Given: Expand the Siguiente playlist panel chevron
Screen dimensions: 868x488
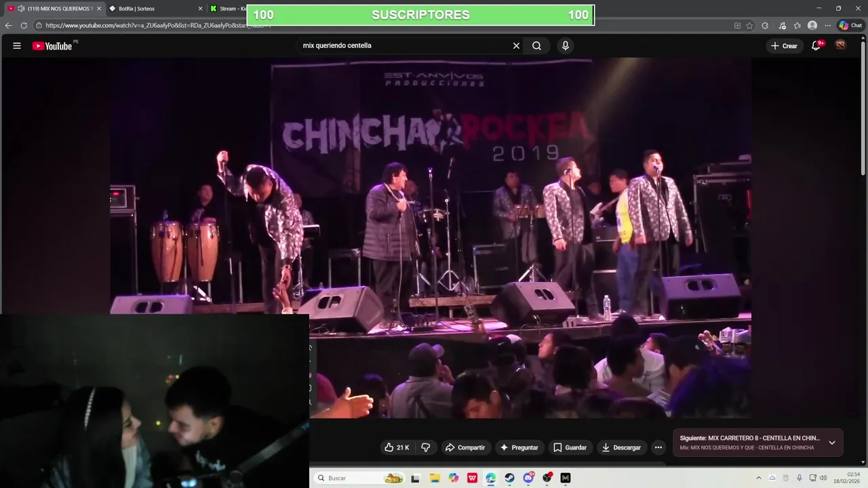Looking at the screenshot, I should pos(832,443).
